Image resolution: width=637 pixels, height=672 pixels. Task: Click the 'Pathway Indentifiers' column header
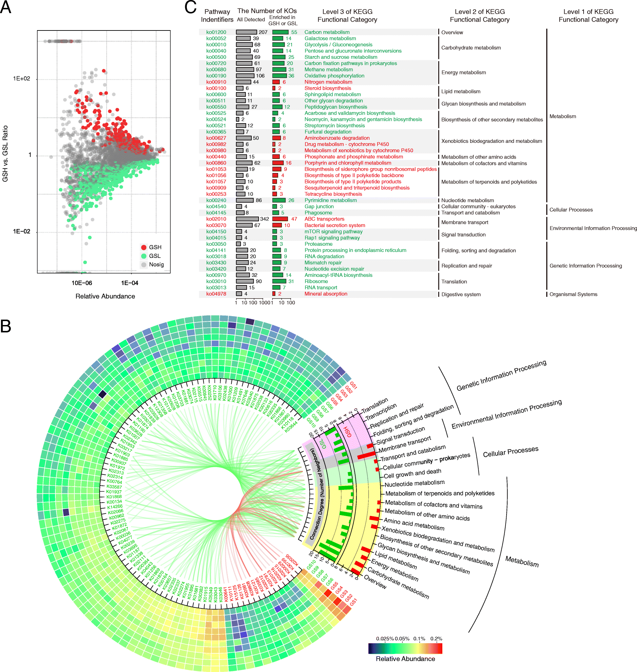point(217,16)
